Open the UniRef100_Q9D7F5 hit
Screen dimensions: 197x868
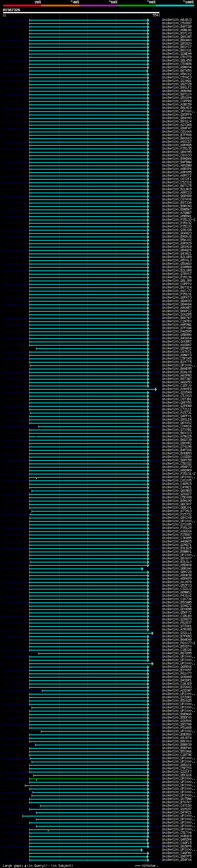[x=177, y=857]
